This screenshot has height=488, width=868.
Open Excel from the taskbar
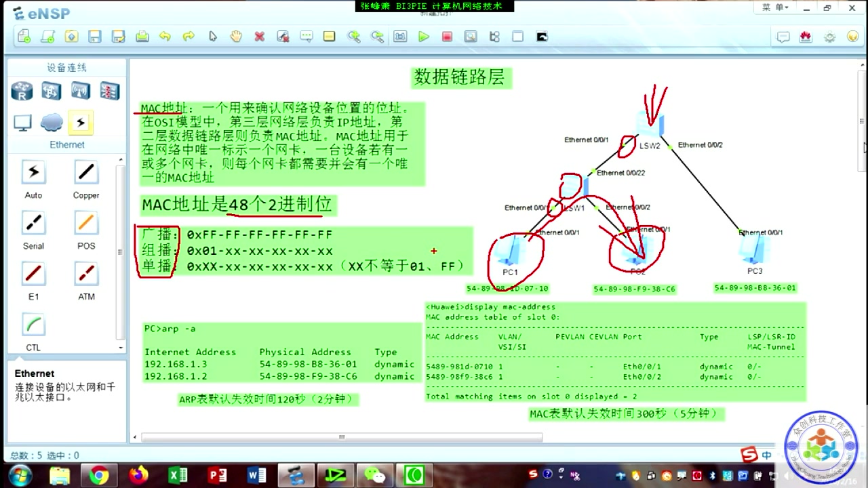178,476
